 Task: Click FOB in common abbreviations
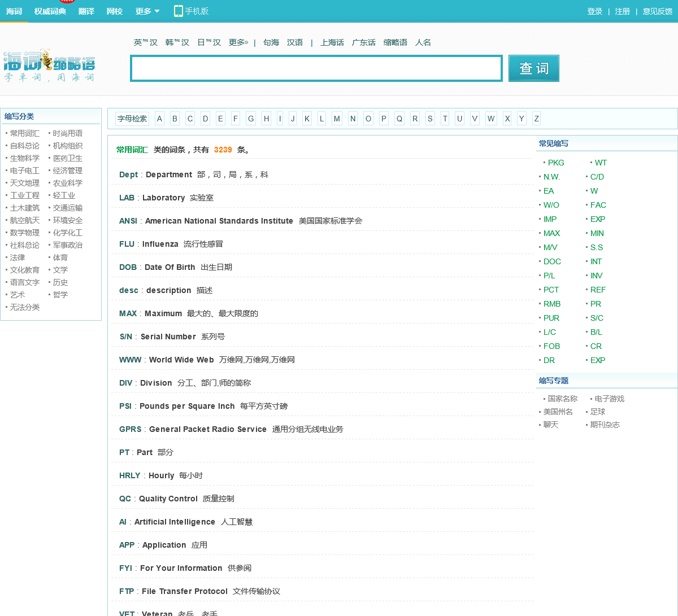[551, 346]
